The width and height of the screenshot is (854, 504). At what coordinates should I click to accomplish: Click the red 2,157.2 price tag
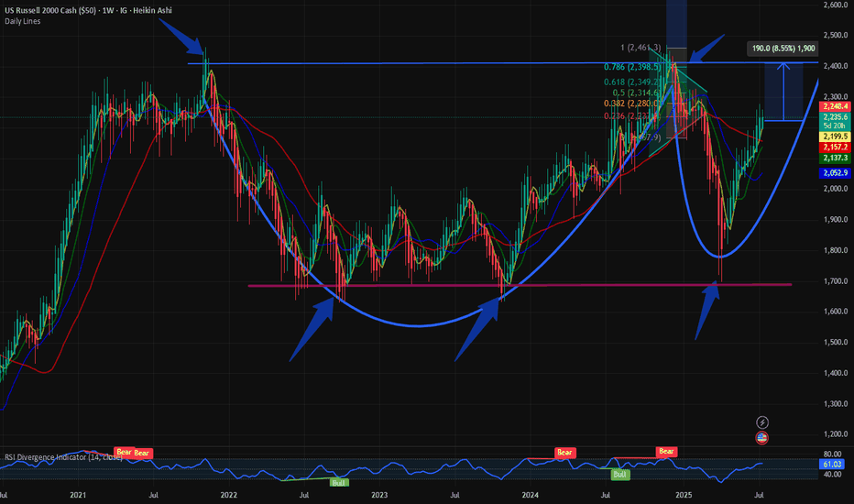coord(835,148)
